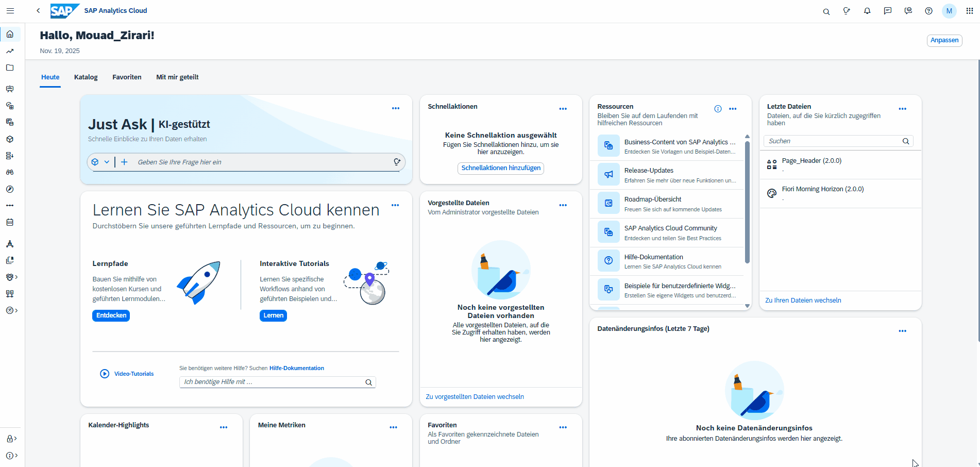Click the Suchen field in Letzte Dateien

pyautogui.click(x=832, y=141)
